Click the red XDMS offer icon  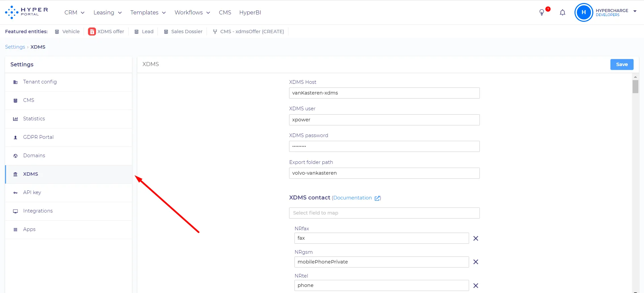92,32
